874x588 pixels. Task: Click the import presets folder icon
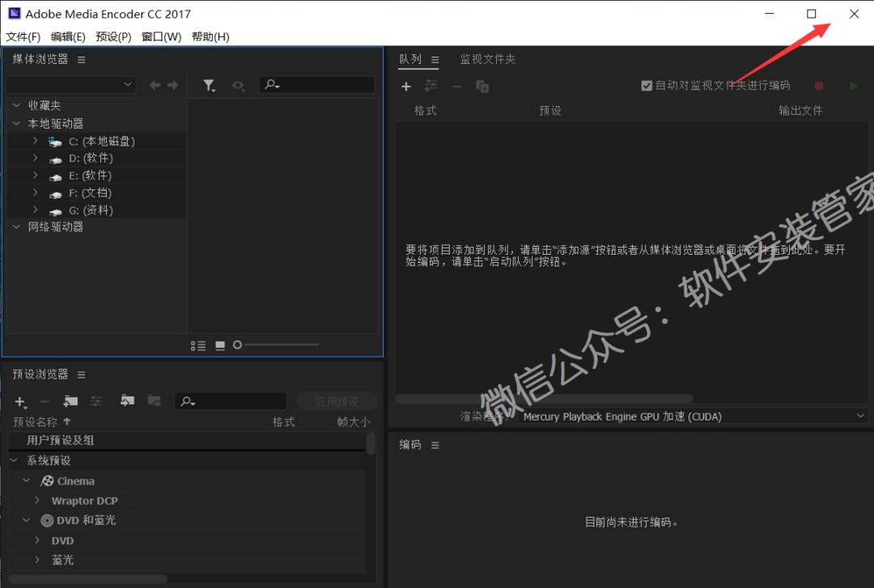click(127, 401)
